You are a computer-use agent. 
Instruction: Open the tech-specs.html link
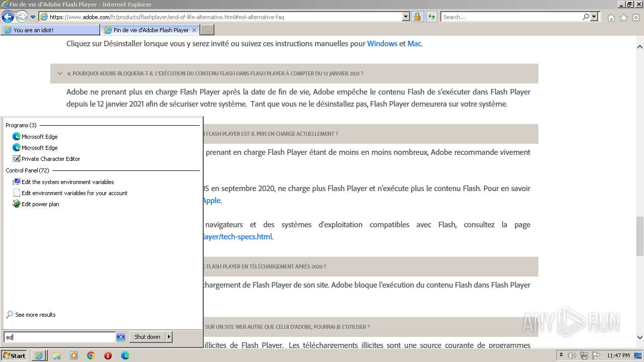(237, 237)
